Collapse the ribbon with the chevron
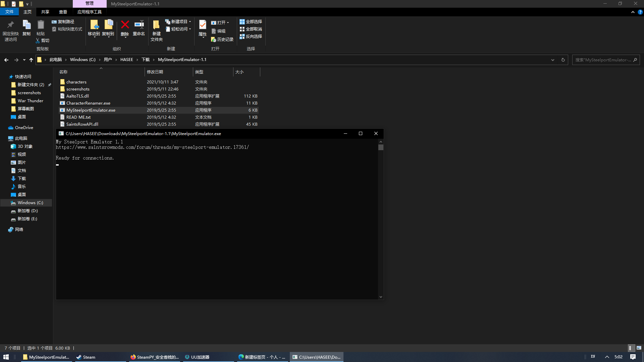 tap(633, 12)
